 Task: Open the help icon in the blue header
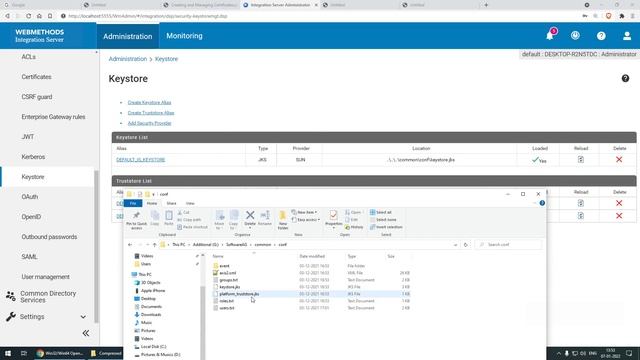pyautogui.click(x=601, y=36)
